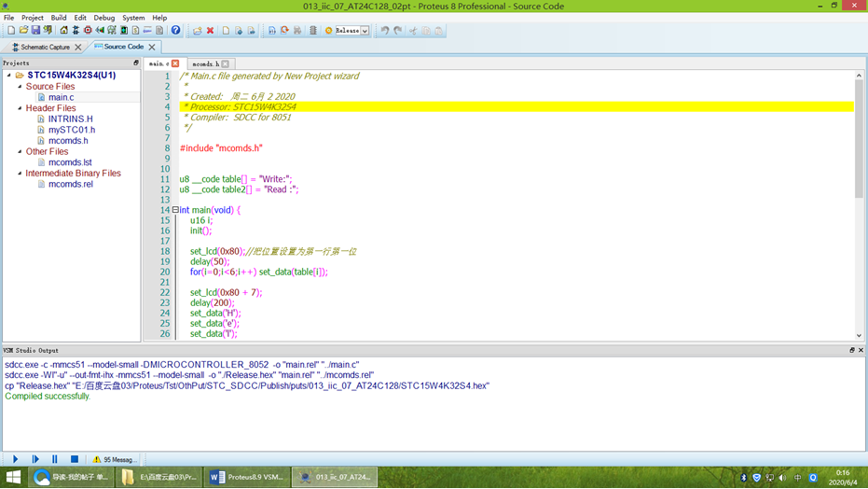Image resolution: width=868 pixels, height=489 pixels.
Task: Close the mcomds.h editor tab
Action: 226,63
